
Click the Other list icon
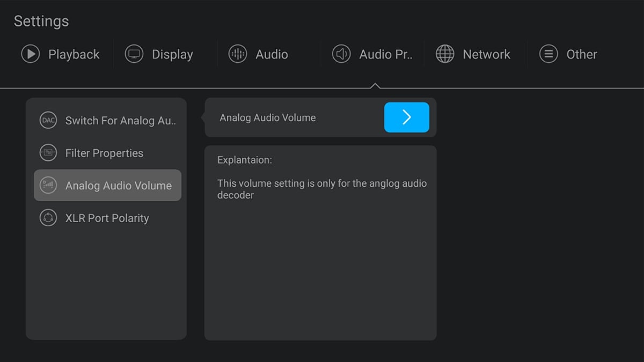tap(548, 54)
